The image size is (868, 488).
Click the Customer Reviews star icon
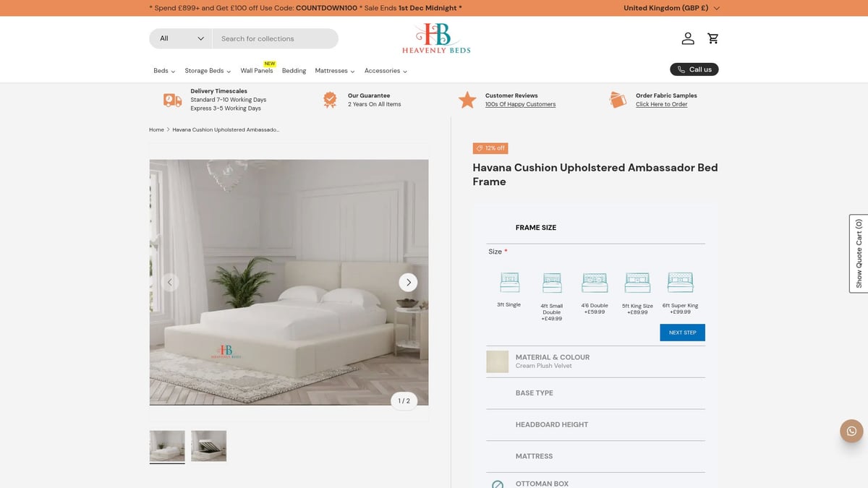pyautogui.click(x=467, y=99)
